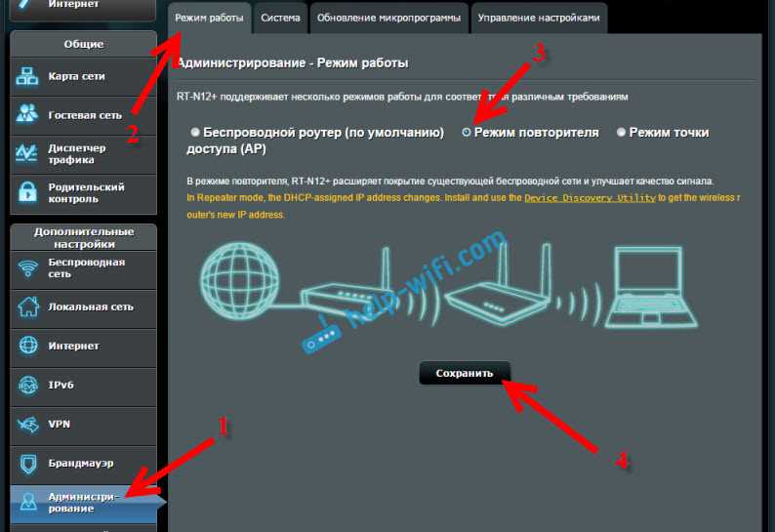Screen dimensions: 775x532
Task: Click the Администрирование - Режим работы heading
Action: (293, 63)
